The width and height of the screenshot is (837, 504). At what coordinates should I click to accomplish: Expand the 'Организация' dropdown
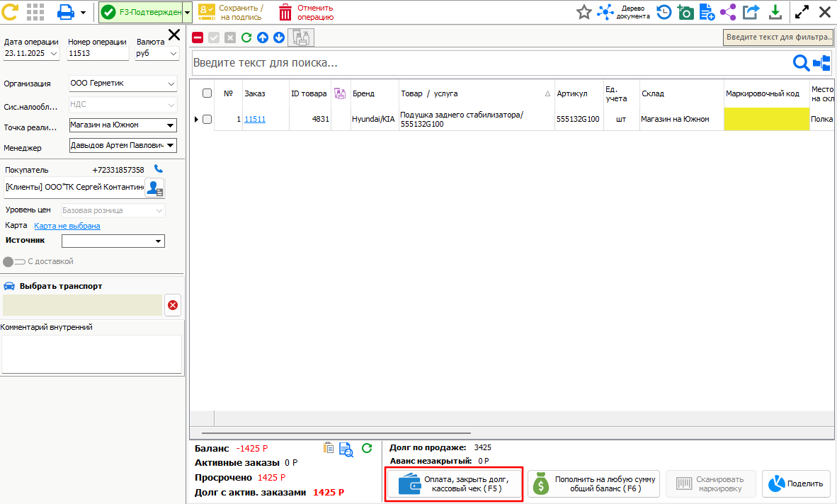[171, 84]
